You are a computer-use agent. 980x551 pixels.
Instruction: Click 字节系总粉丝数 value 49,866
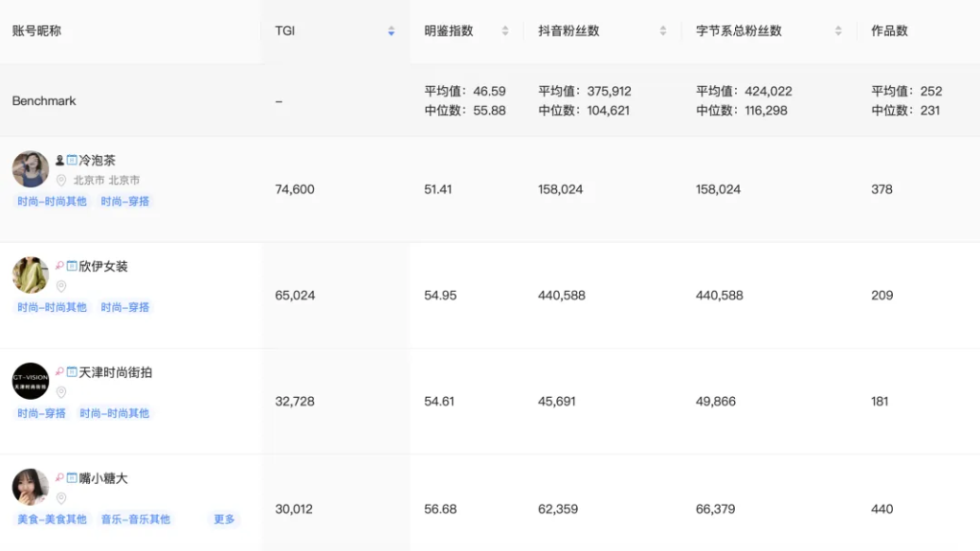click(x=716, y=402)
